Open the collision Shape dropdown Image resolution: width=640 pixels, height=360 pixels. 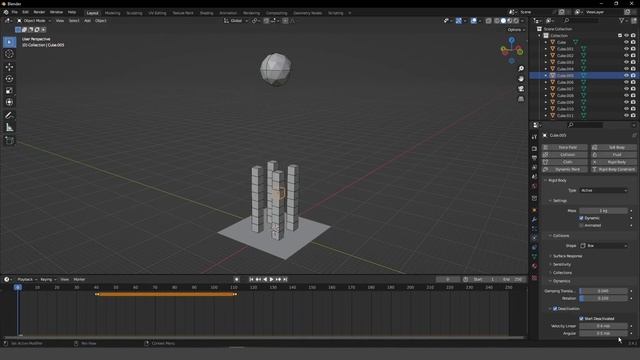point(604,246)
